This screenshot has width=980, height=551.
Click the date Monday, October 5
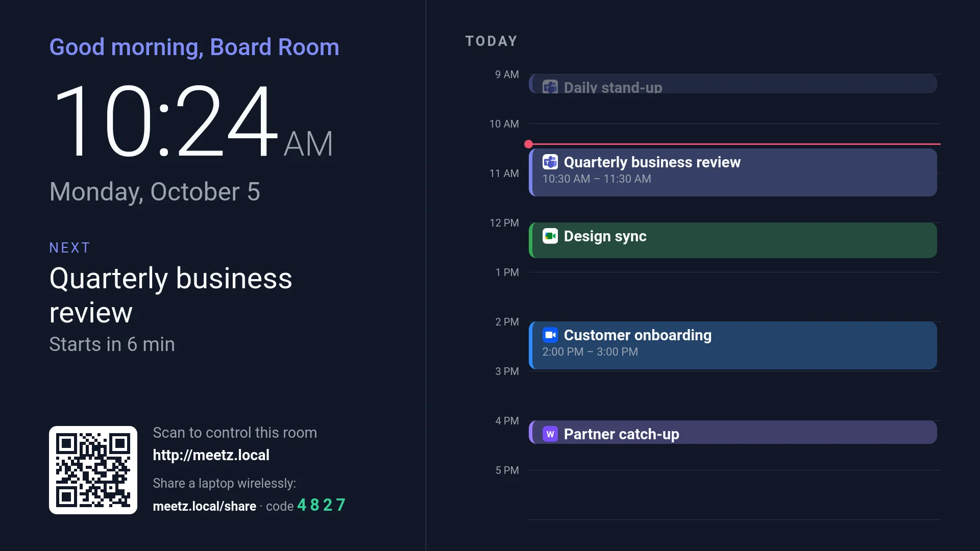pyautogui.click(x=155, y=192)
